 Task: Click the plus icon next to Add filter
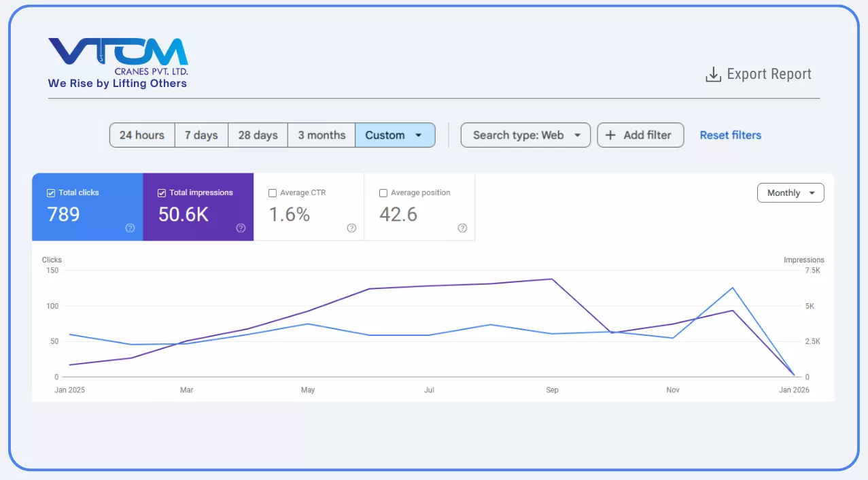610,135
